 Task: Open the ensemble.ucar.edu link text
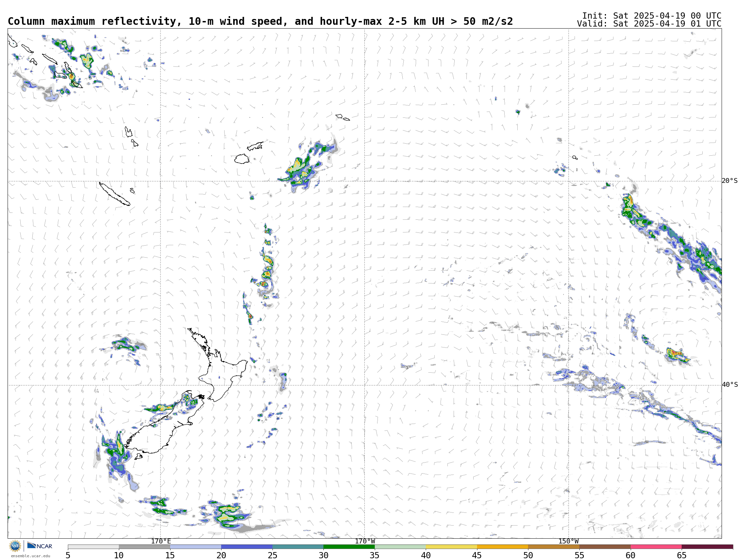(30, 556)
